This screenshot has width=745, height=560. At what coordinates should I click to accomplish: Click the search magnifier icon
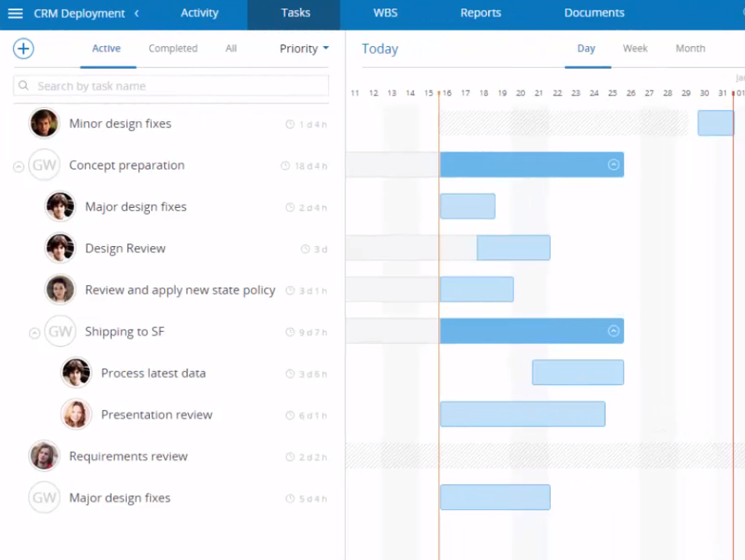(x=25, y=86)
